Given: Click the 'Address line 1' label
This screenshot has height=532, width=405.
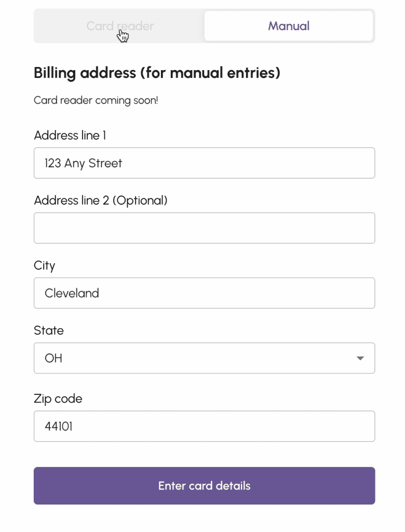Looking at the screenshot, I should (x=70, y=136).
